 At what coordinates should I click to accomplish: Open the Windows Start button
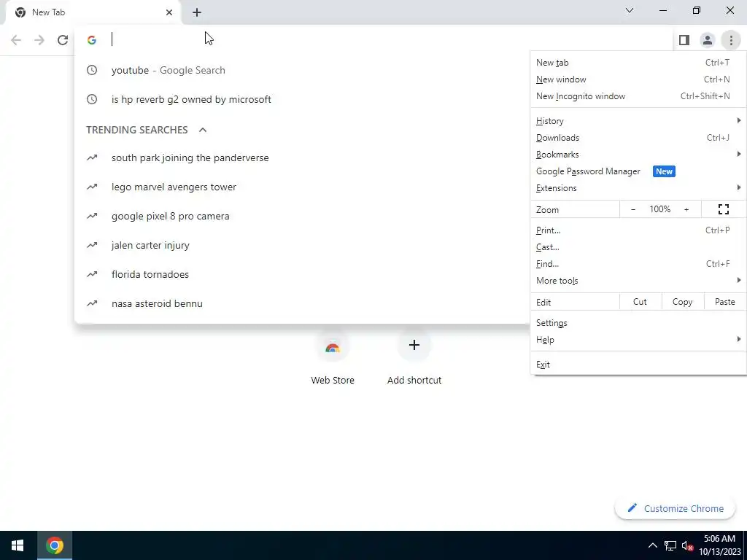click(18, 545)
